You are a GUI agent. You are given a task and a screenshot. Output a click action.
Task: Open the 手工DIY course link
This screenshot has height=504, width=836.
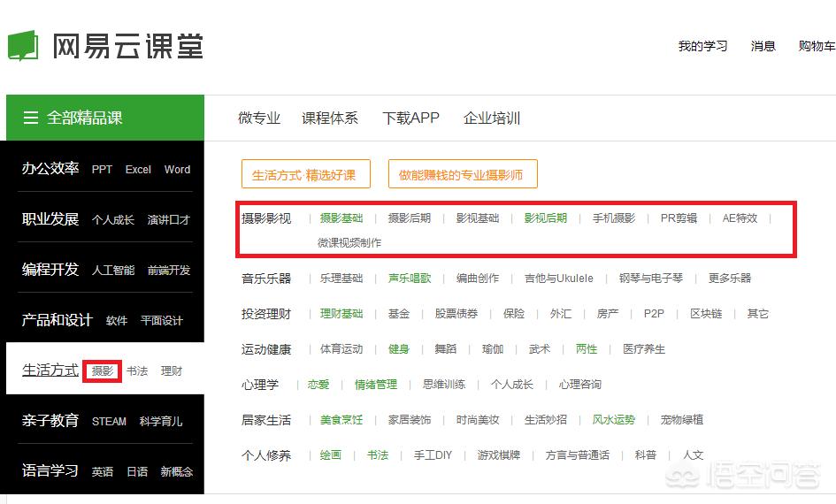click(433, 455)
